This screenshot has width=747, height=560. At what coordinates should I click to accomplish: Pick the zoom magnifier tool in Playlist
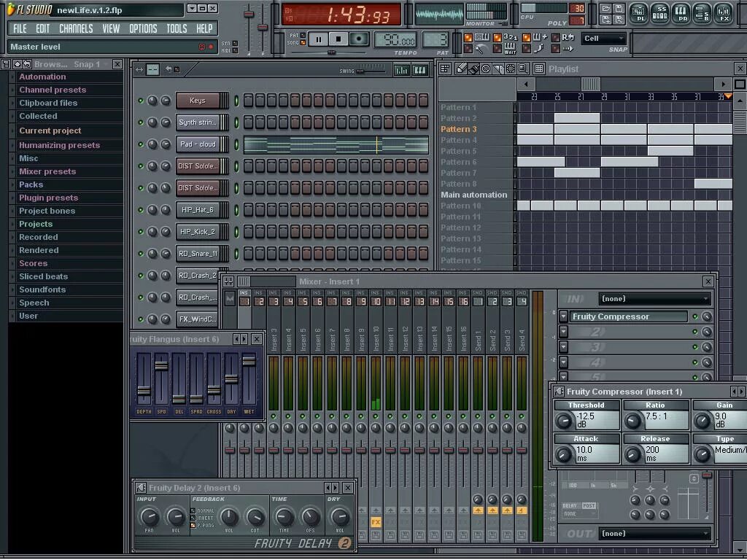[523, 69]
